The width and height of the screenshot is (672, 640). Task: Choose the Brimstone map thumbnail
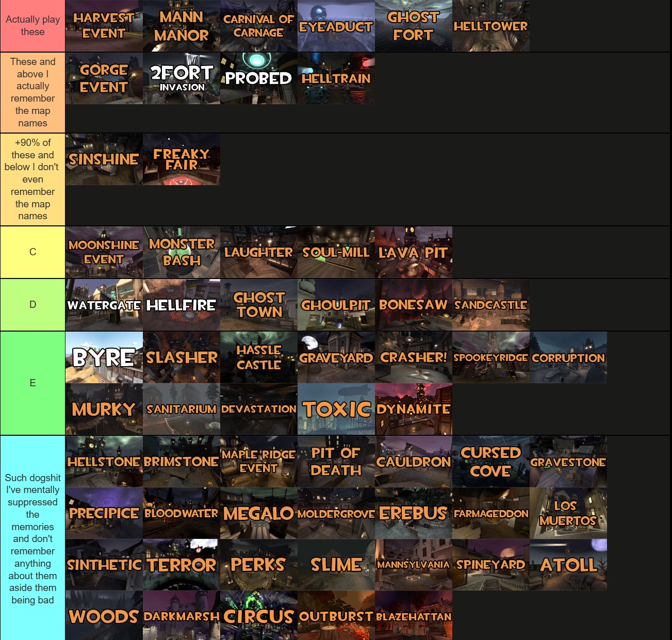pyautogui.click(x=182, y=462)
